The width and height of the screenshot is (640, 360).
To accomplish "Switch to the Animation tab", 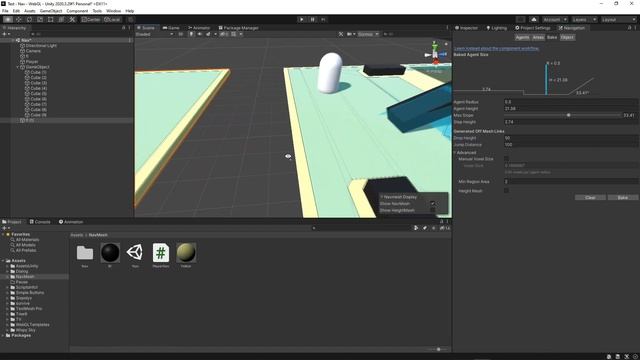I will pos(71,222).
